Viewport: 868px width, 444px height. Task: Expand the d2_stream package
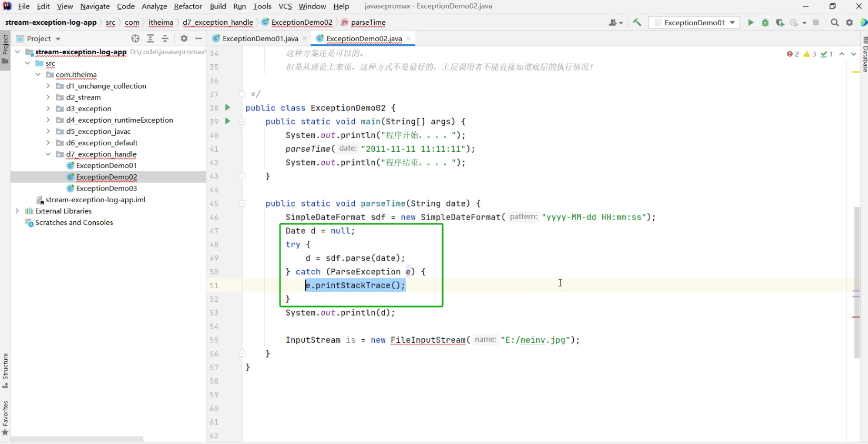[48, 97]
